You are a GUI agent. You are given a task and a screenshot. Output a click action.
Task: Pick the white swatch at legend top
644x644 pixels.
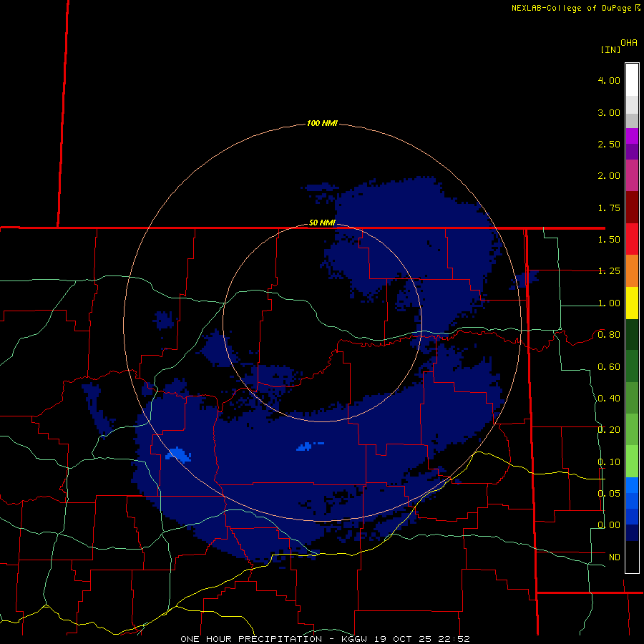tap(632, 80)
